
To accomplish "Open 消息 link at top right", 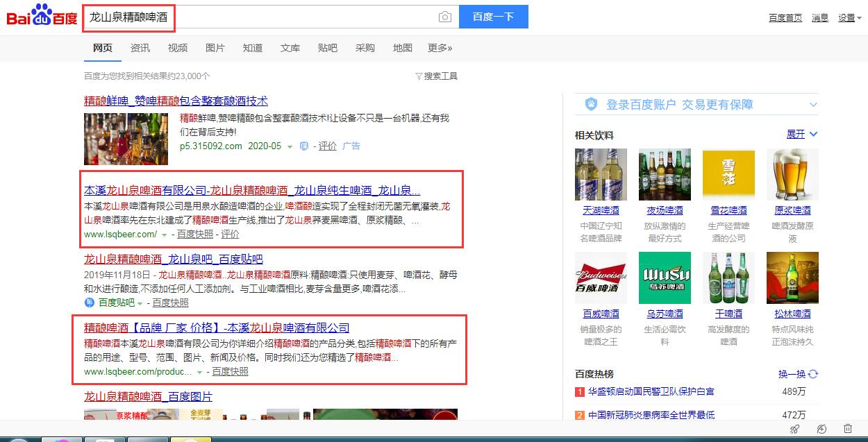I will click(820, 18).
